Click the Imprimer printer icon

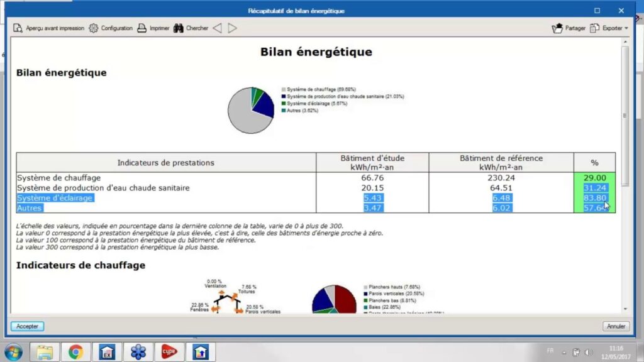(153, 28)
